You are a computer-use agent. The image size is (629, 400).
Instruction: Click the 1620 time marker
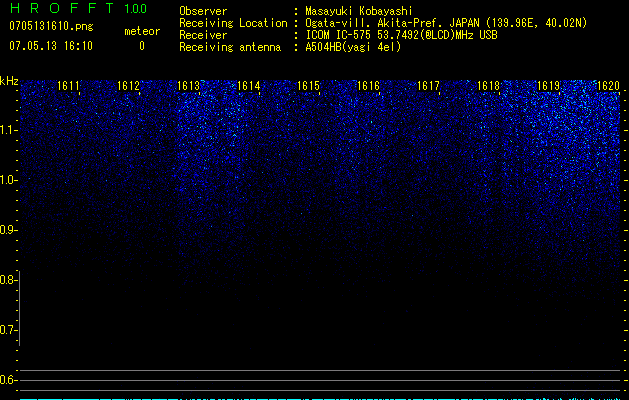[x=609, y=86]
